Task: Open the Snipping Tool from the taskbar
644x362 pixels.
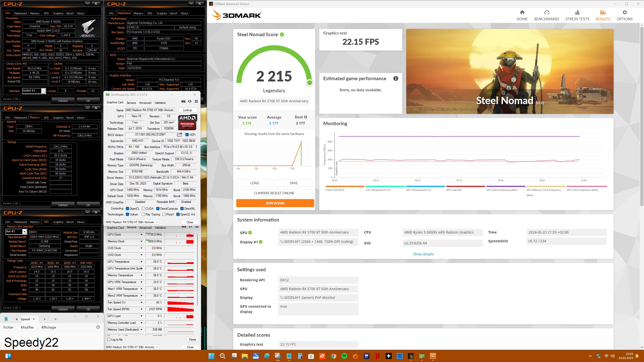Action: click(x=278, y=356)
